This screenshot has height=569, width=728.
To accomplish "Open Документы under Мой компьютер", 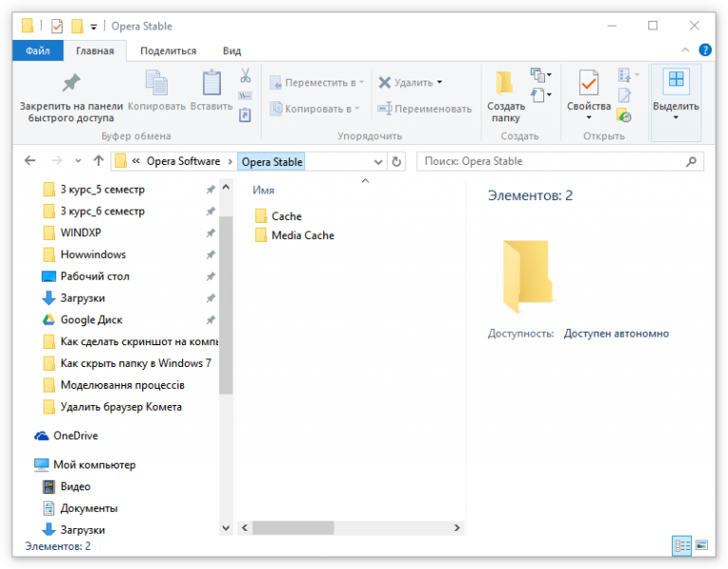I will (x=81, y=508).
